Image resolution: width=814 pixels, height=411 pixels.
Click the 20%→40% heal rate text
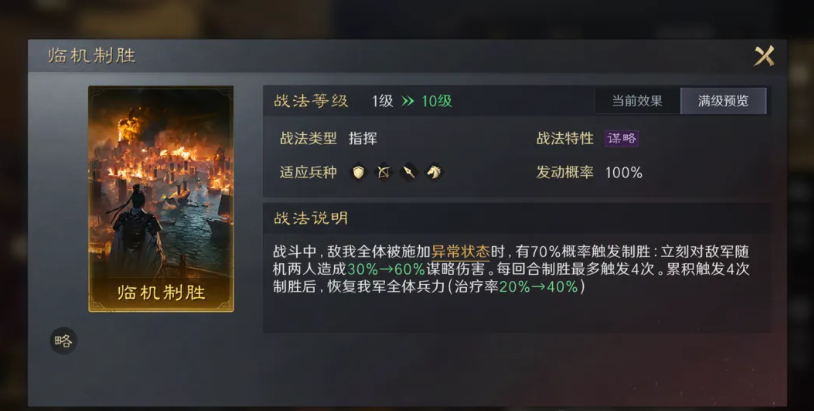coord(539,286)
